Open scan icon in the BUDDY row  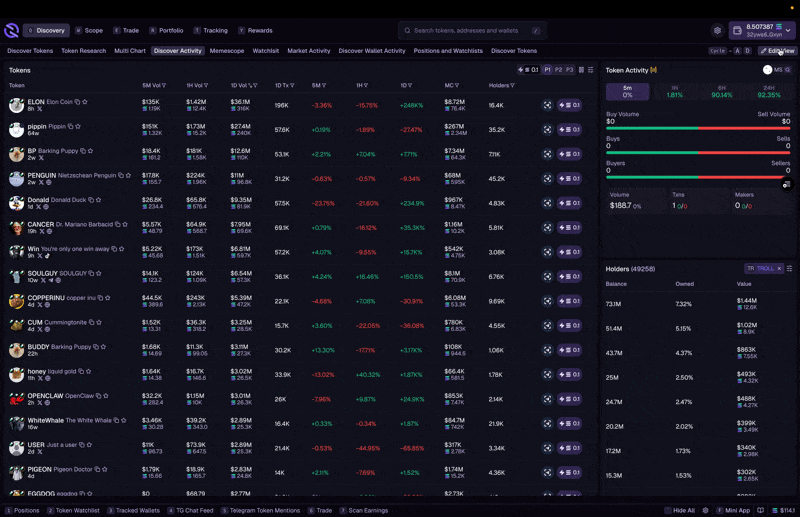pos(547,350)
